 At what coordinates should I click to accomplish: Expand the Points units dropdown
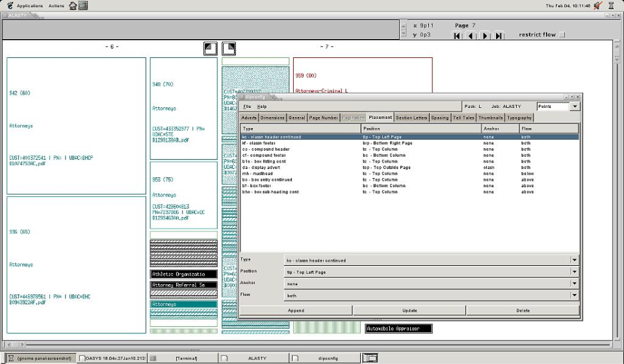575,106
